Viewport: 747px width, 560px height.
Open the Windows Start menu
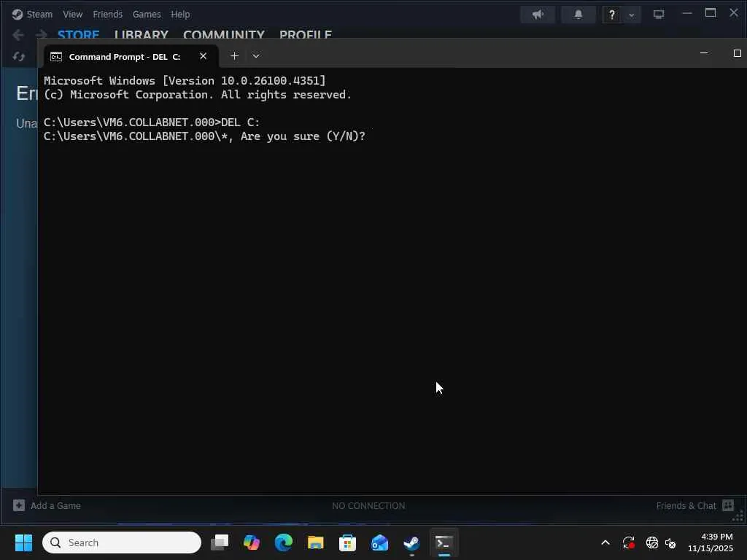[x=23, y=542]
